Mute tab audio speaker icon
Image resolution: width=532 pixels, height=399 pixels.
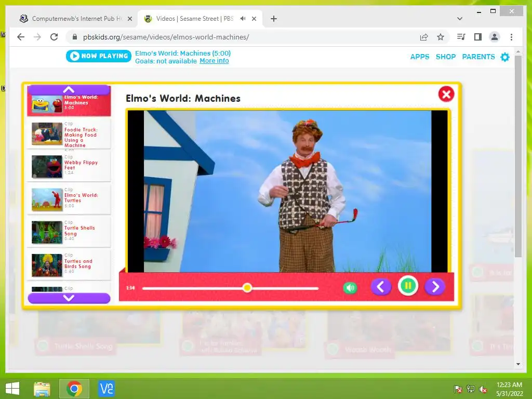[x=243, y=18]
